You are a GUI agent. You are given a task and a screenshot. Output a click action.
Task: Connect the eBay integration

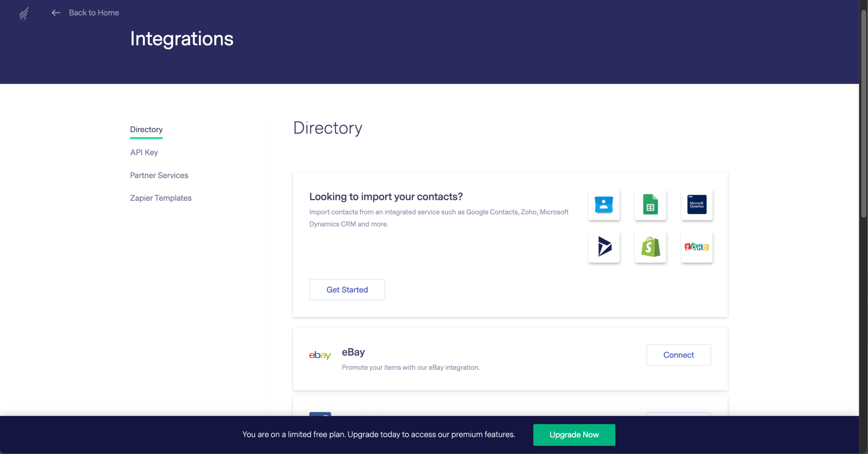(678, 355)
